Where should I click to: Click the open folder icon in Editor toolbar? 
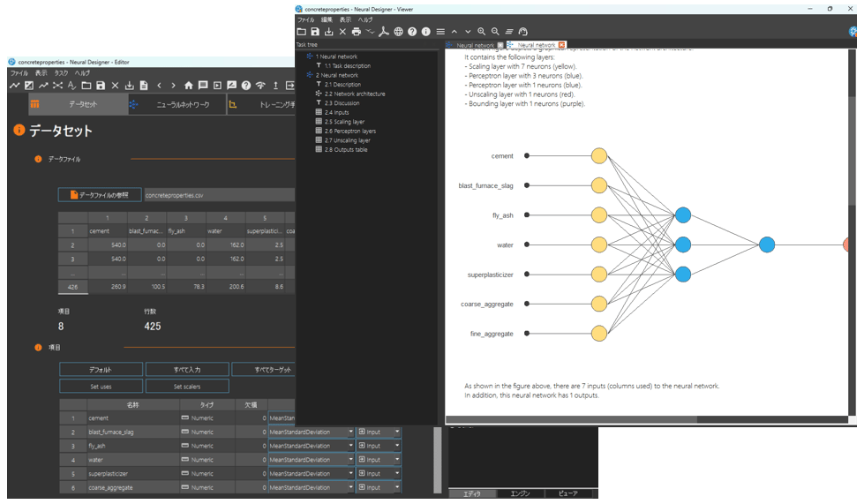pos(86,86)
